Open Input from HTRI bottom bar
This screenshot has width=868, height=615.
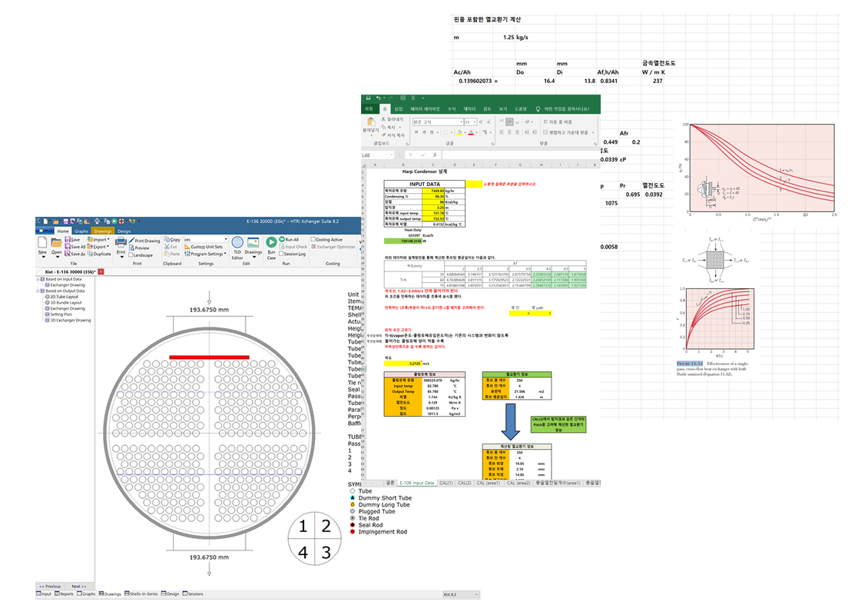pos(45,594)
